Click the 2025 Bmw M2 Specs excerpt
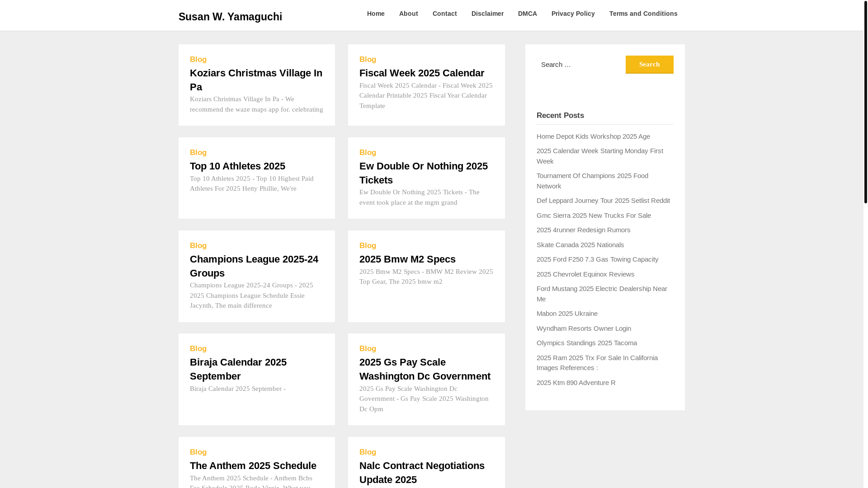This screenshot has width=868, height=488. (426, 277)
